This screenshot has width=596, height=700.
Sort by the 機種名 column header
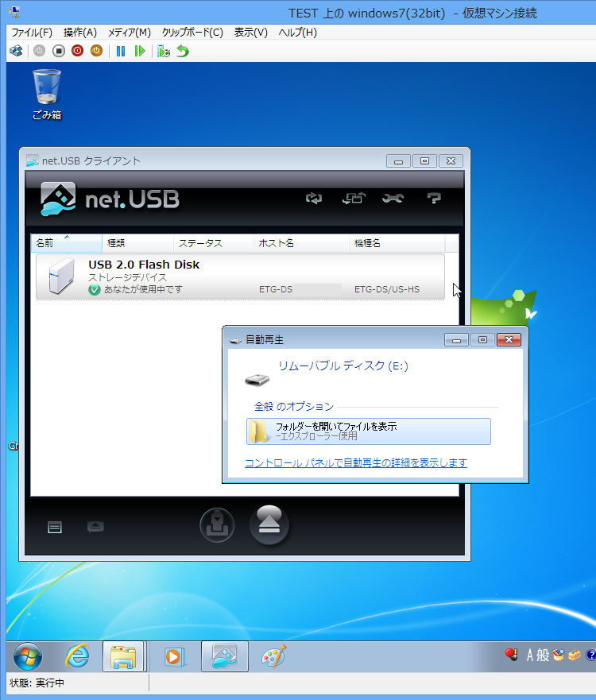[x=397, y=243]
